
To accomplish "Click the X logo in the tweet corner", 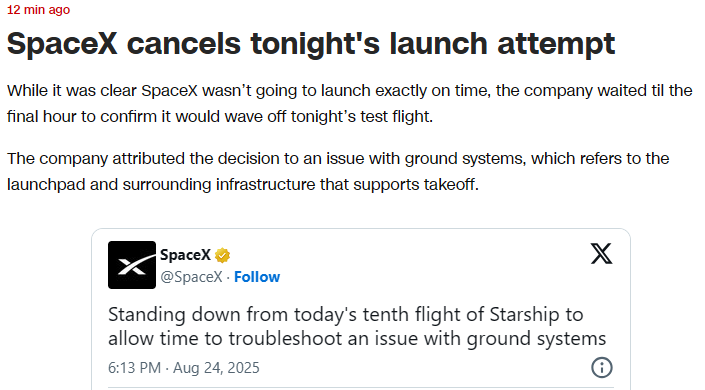I will [x=601, y=253].
